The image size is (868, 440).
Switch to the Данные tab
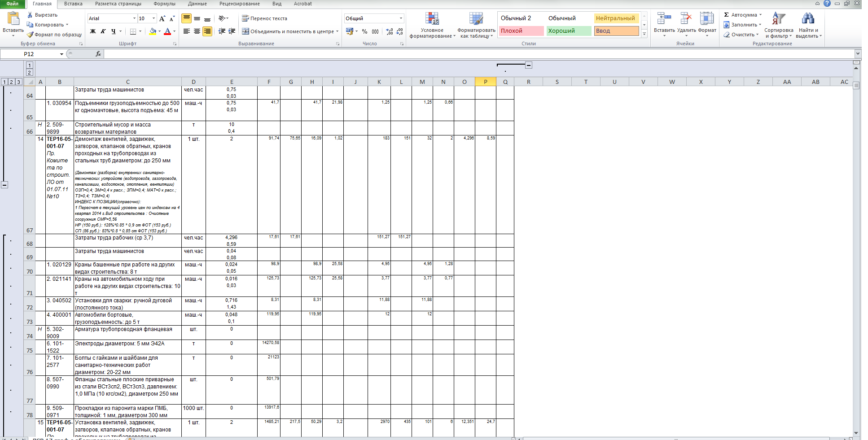[x=197, y=4]
